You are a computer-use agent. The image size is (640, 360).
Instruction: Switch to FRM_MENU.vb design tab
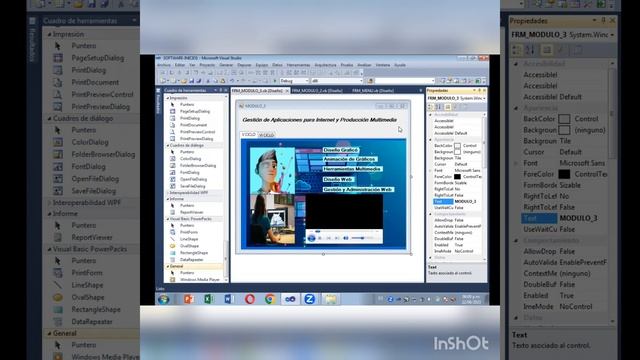[x=373, y=91]
